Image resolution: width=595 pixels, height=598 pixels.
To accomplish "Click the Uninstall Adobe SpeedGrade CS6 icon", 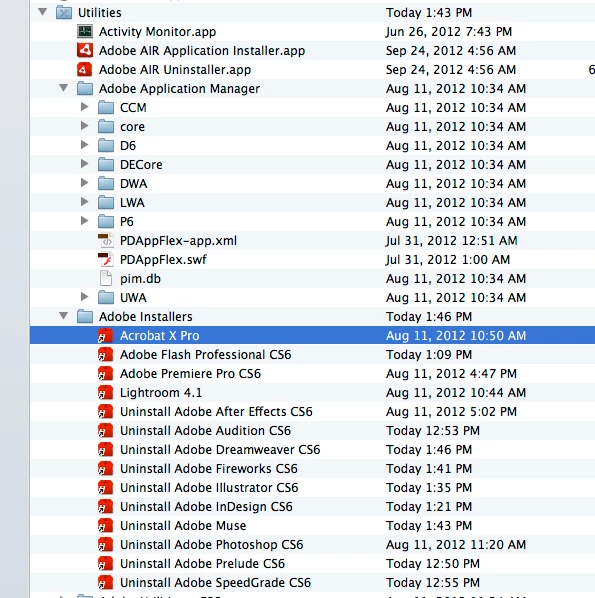I will click(106, 582).
